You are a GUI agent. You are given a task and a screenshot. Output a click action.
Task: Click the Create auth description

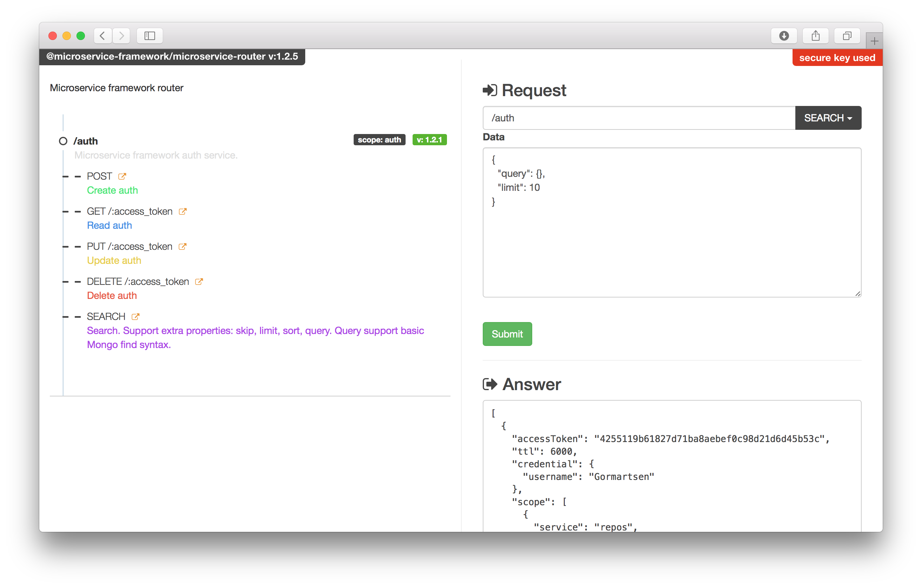[112, 190]
